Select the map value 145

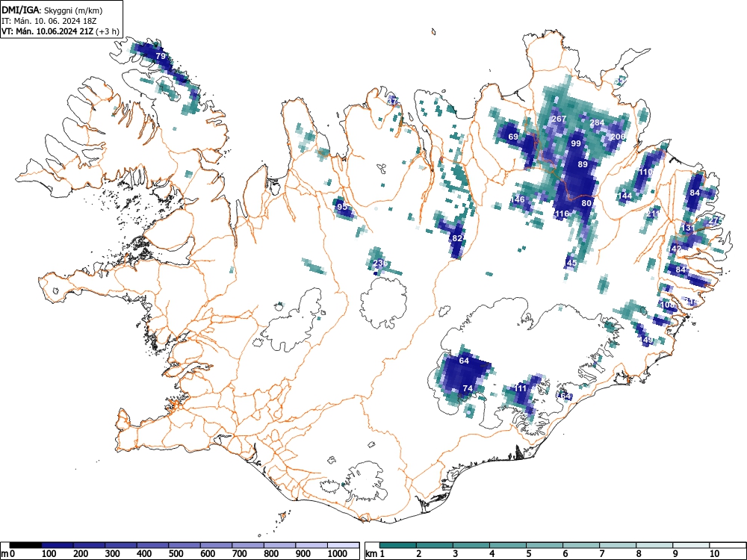[x=570, y=263]
